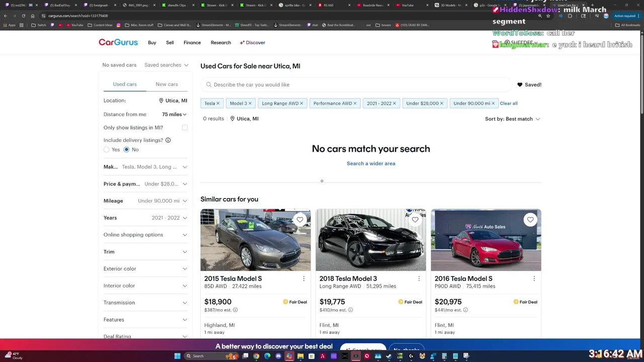Click info icon next to $387/mo est.
Screen dimensions: 644x362
click(x=235, y=310)
